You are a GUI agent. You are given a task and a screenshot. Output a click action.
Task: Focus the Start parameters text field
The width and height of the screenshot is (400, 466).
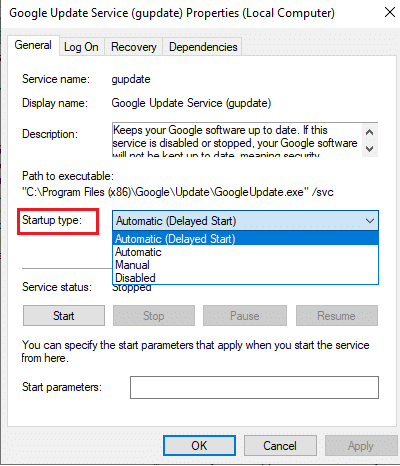pyautogui.click(x=254, y=387)
